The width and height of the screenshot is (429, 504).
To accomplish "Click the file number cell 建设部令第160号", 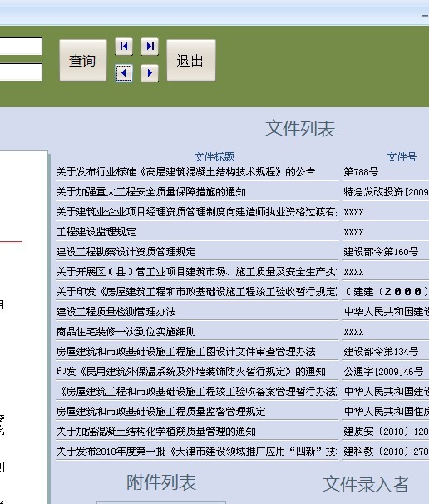I will [385, 252].
